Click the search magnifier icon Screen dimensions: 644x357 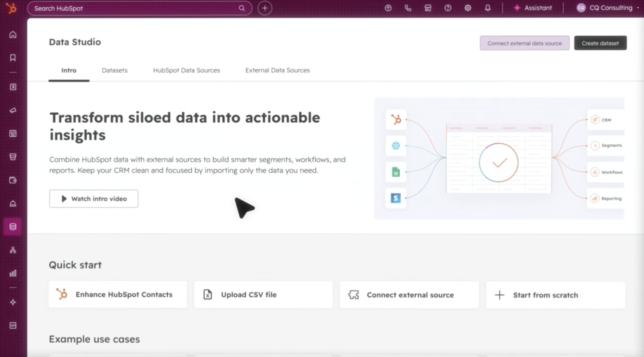[242, 8]
